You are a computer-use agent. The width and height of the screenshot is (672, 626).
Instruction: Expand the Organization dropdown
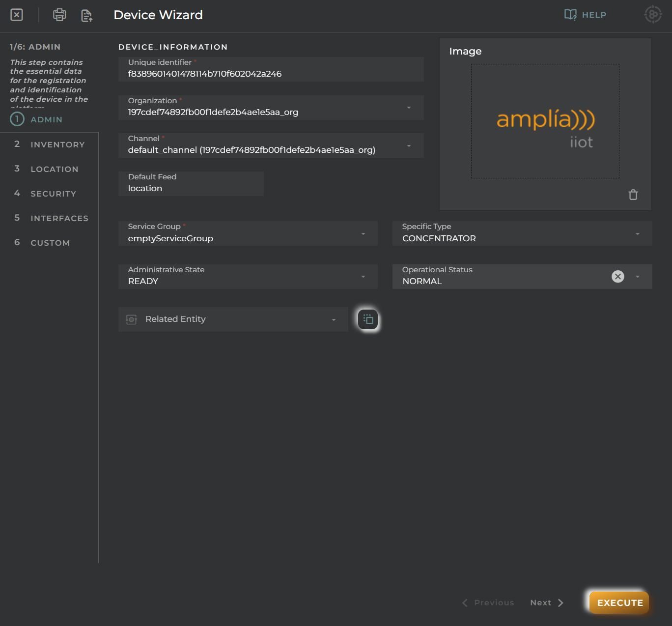tap(409, 108)
